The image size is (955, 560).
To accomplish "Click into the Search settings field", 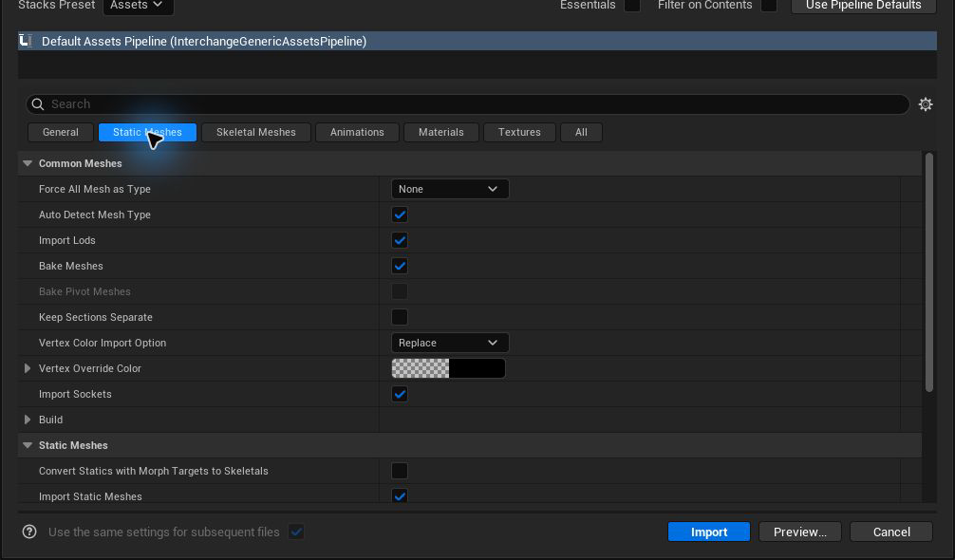I will 468,104.
